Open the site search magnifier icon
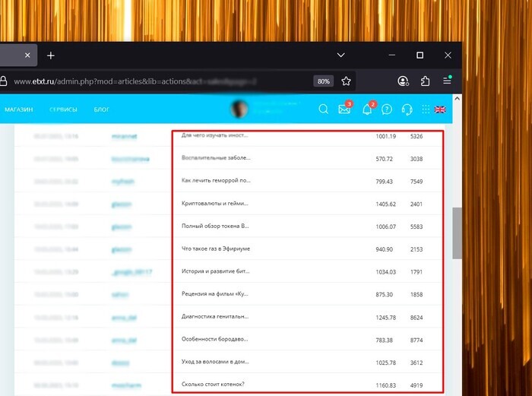 323,109
